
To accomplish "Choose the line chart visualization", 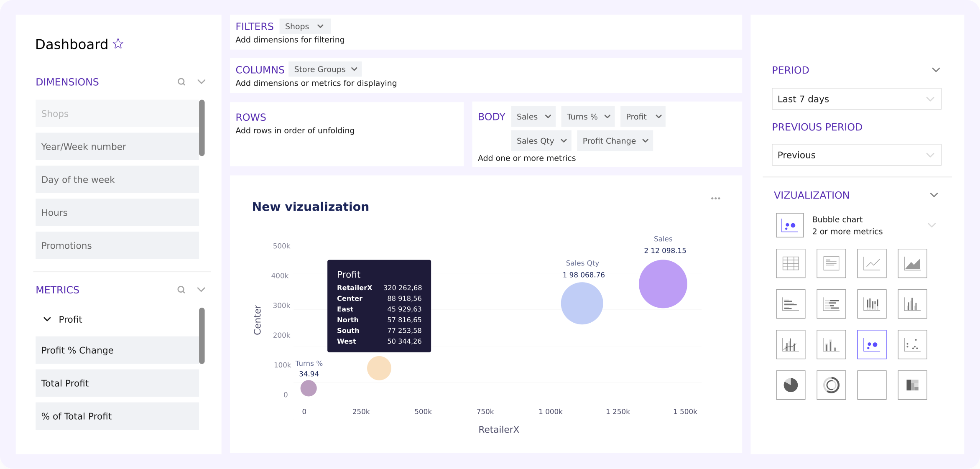I will (871, 263).
